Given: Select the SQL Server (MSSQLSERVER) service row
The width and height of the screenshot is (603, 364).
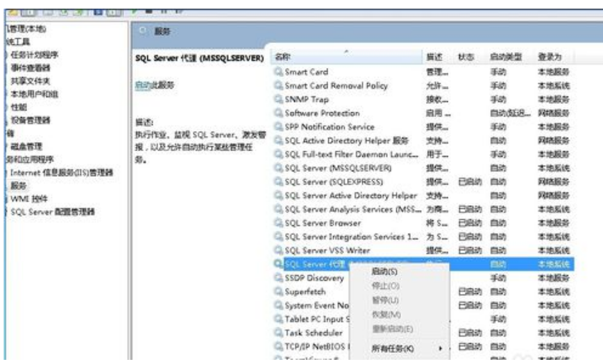Looking at the screenshot, I should click(338, 168).
